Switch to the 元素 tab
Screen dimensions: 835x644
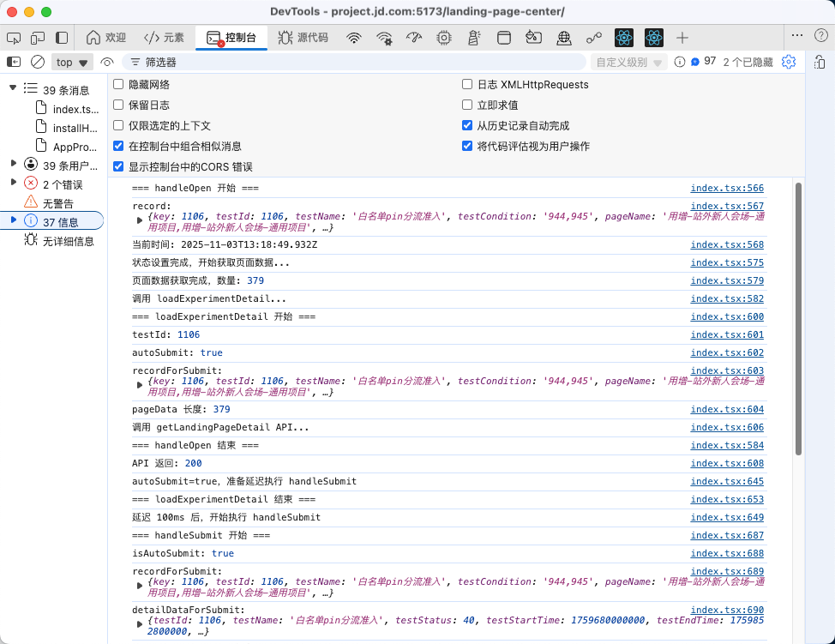[163, 38]
